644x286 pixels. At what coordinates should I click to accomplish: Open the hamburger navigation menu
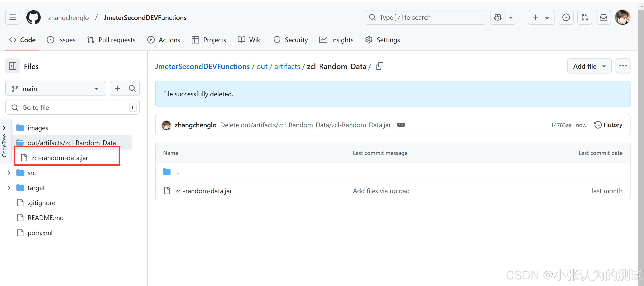coord(12,17)
